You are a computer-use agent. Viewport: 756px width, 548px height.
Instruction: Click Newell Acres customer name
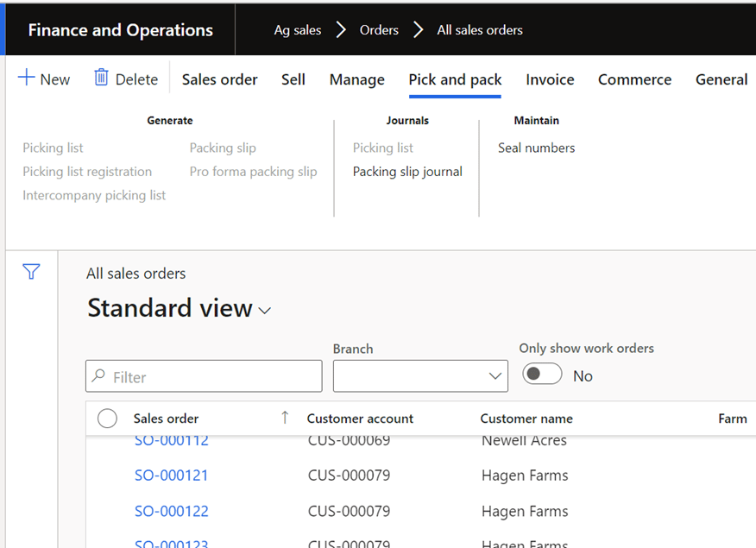pyautogui.click(x=524, y=441)
